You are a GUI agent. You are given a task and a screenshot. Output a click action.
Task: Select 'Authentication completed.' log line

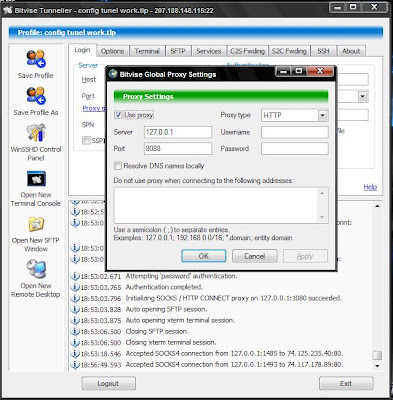(x=164, y=287)
